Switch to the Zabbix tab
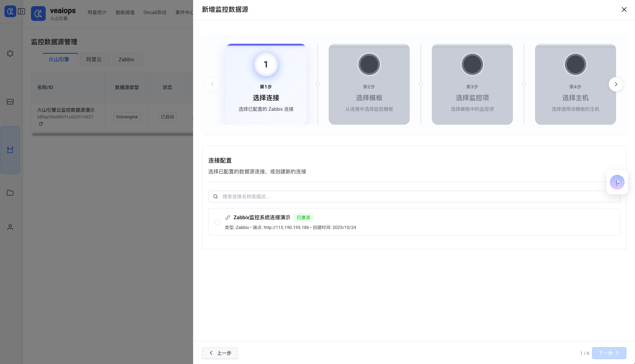The image size is (635, 364). (127, 60)
